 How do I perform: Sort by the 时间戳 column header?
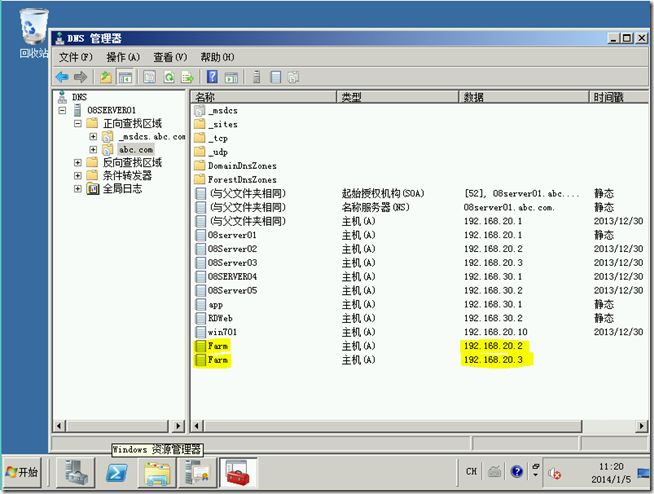[619, 97]
